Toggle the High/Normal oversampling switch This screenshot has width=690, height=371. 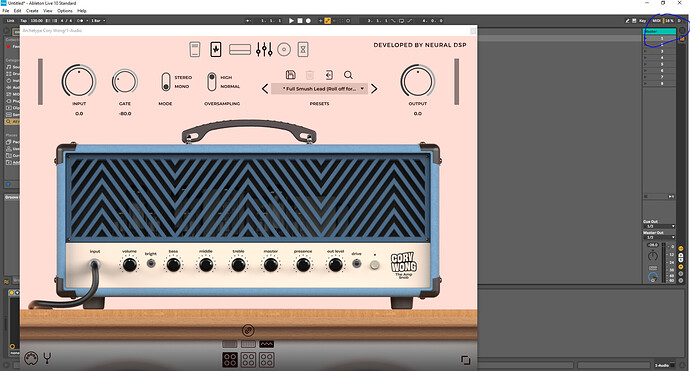click(x=212, y=82)
